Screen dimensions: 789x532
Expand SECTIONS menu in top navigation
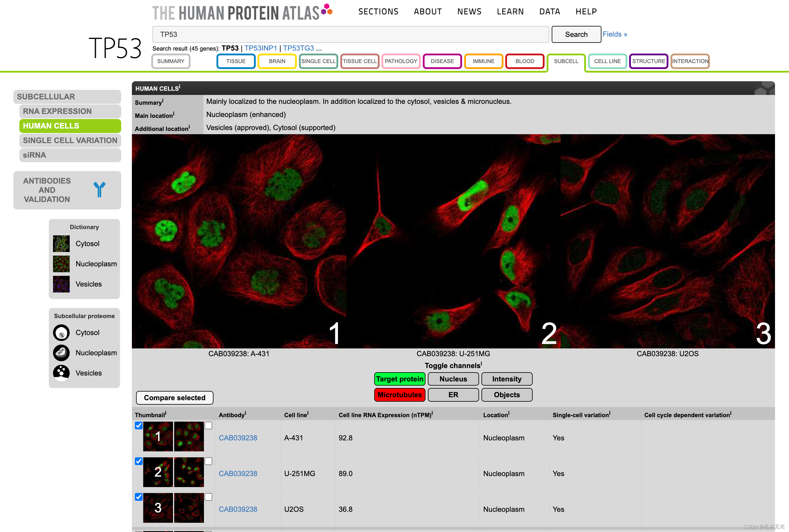pyautogui.click(x=378, y=12)
